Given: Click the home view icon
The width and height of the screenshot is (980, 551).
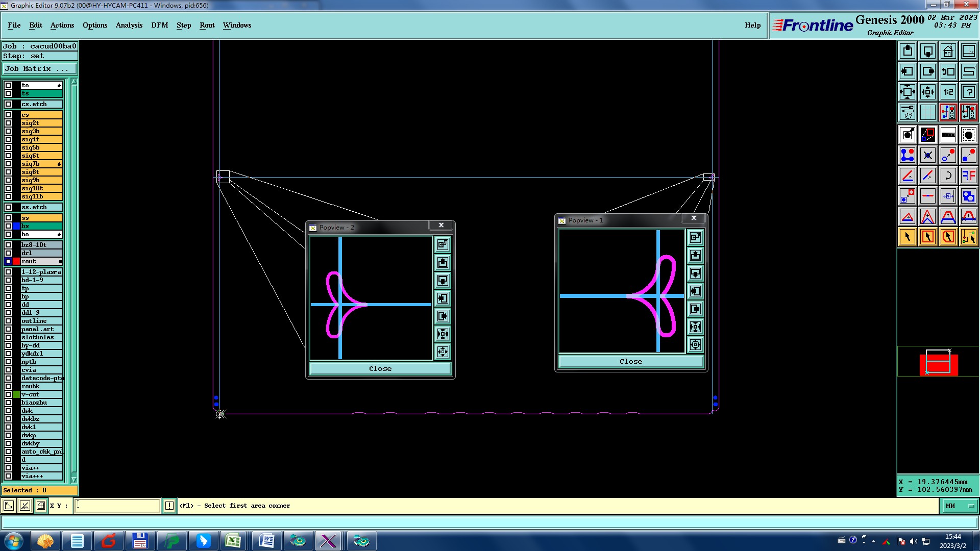Looking at the screenshot, I should pyautogui.click(x=948, y=51).
